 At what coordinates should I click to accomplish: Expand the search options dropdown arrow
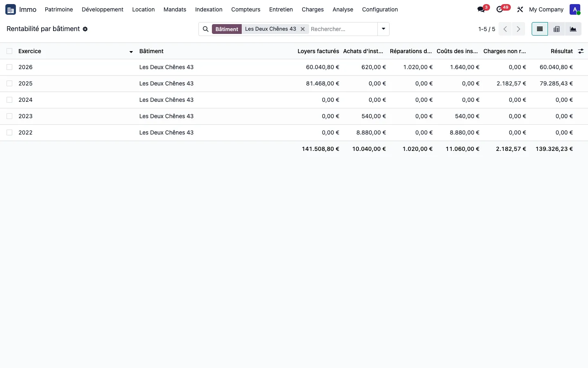pyautogui.click(x=383, y=29)
